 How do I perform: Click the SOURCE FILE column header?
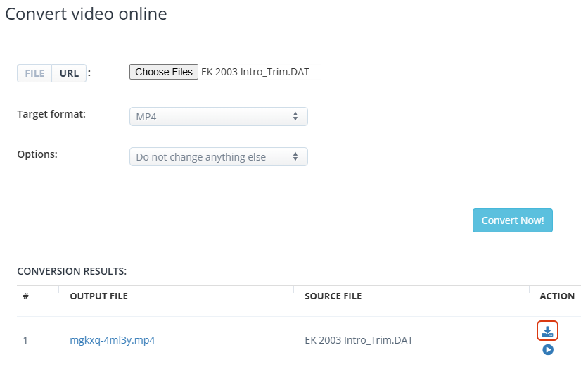[333, 296]
